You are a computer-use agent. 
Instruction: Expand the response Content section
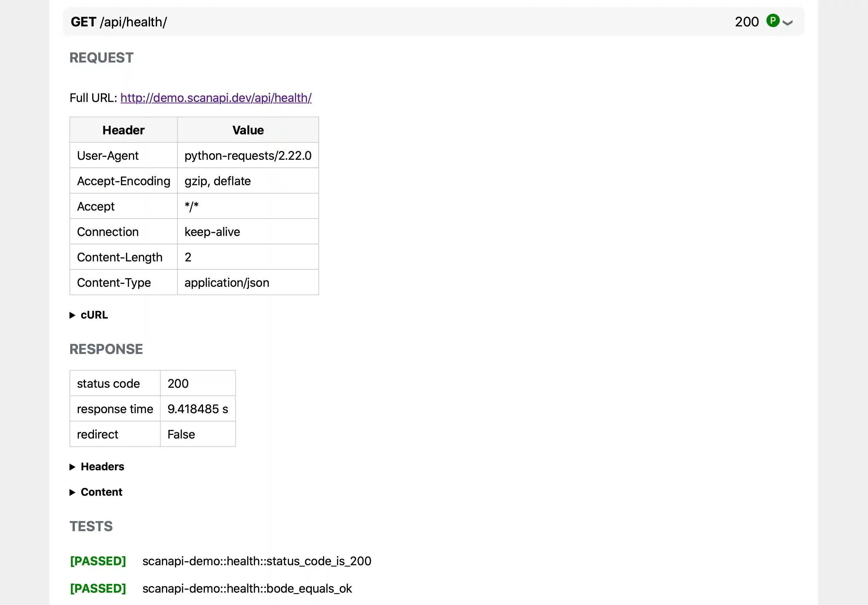tap(101, 492)
